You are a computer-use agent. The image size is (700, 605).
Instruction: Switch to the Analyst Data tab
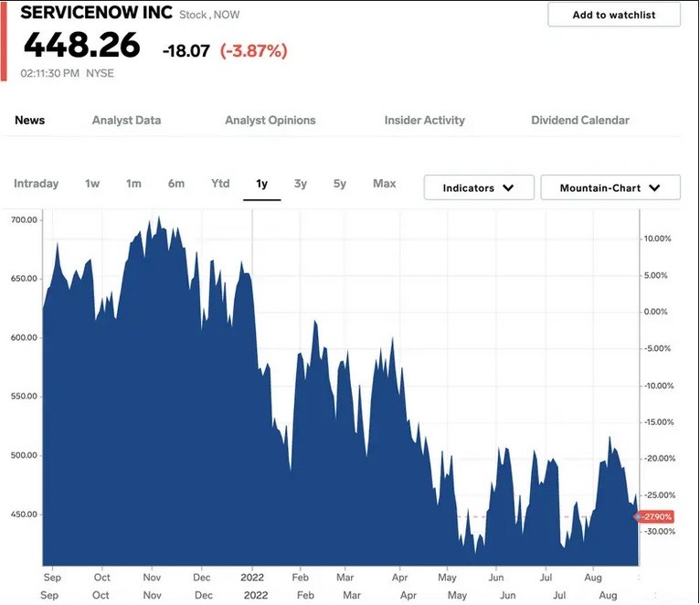pyautogui.click(x=126, y=120)
